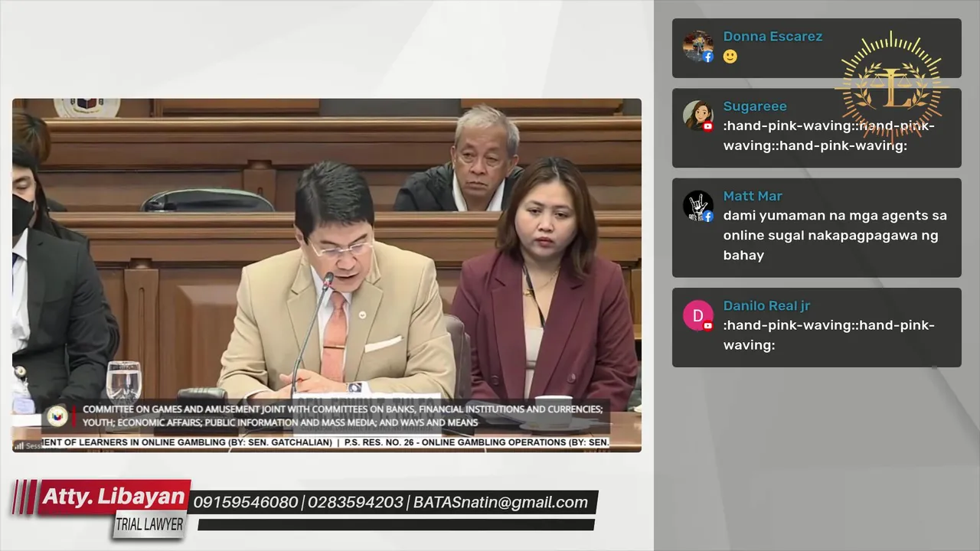Open the Sugareee username
The image size is (980, 551).
coord(755,106)
